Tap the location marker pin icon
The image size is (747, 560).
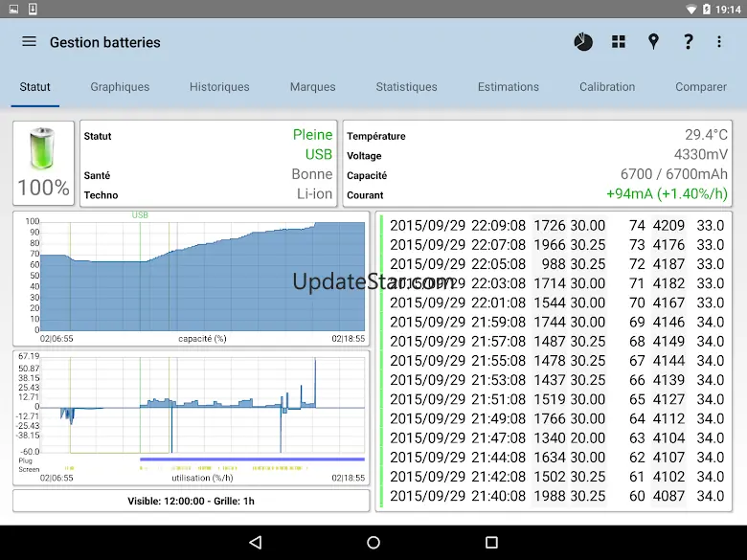(653, 42)
